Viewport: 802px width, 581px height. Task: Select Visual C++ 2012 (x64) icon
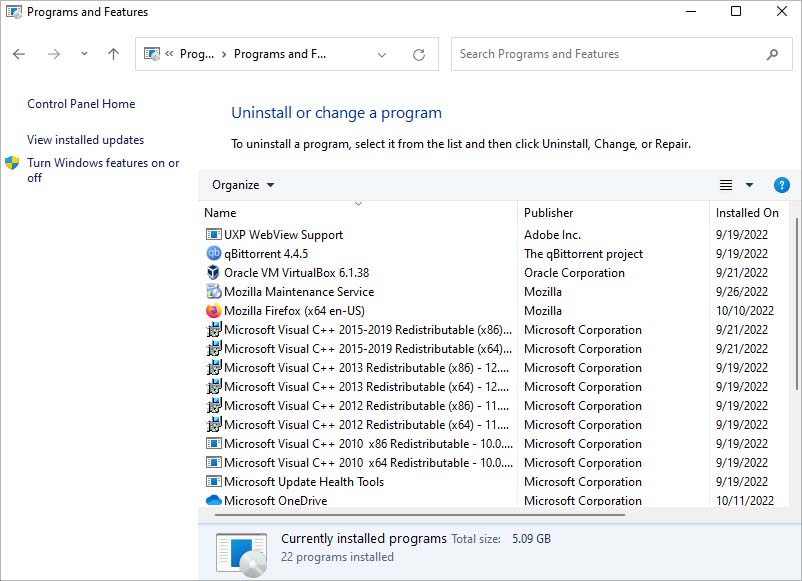click(x=213, y=424)
